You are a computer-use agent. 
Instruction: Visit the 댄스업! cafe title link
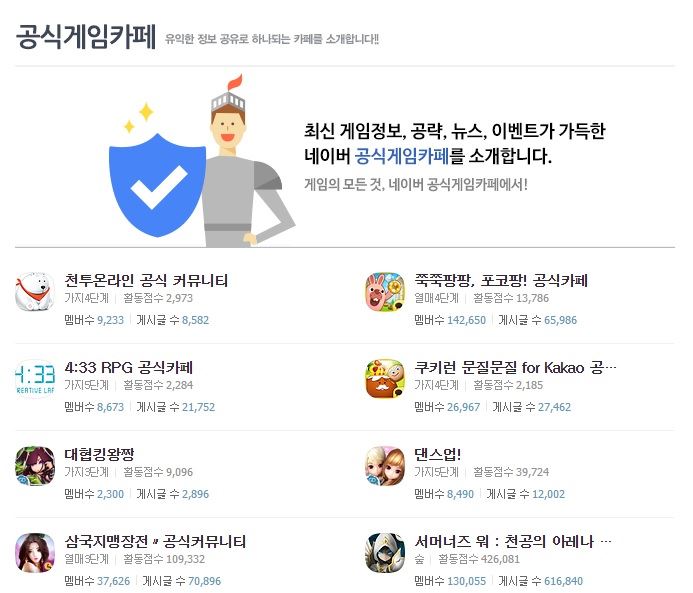click(438, 454)
